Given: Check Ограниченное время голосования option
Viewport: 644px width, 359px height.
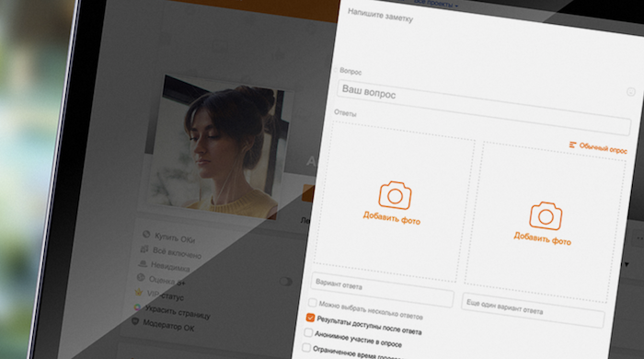Looking at the screenshot, I should click(x=306, y=348).
